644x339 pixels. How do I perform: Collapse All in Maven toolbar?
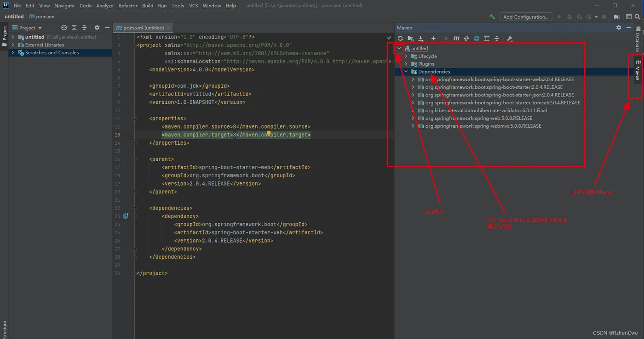pyautogui.click(x=497, y=39)
